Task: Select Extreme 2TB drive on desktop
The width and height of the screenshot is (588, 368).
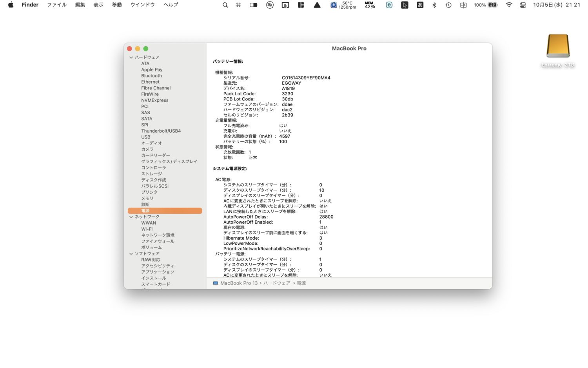Action: tap(558, 50)
